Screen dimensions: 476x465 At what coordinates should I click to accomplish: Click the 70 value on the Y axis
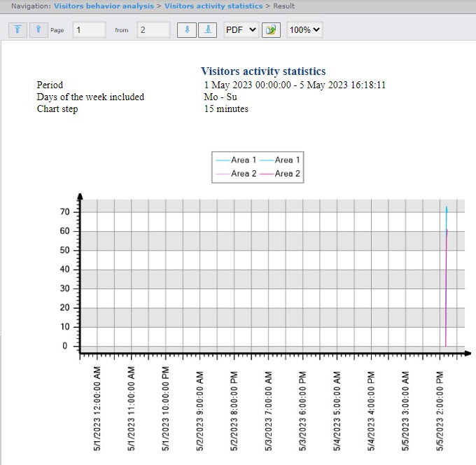pyautogui.click(x=64, y=211)
